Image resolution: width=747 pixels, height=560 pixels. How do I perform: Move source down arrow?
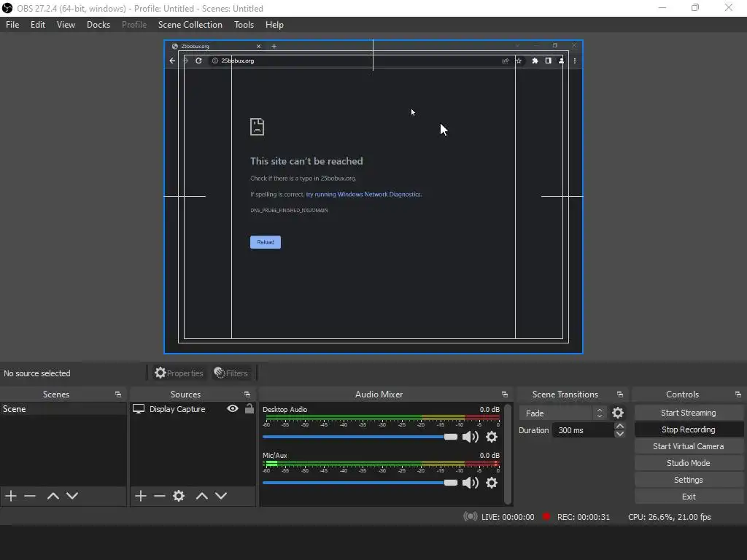pyautogui.click(x=221, y=496)
